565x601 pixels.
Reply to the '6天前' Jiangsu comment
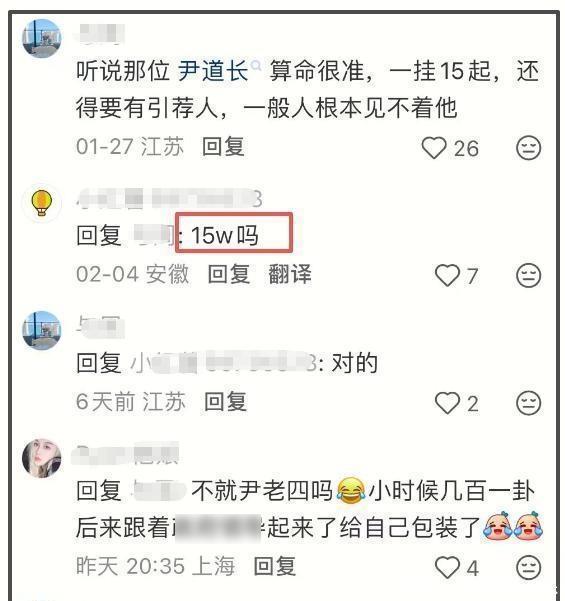tap(225, 402)
